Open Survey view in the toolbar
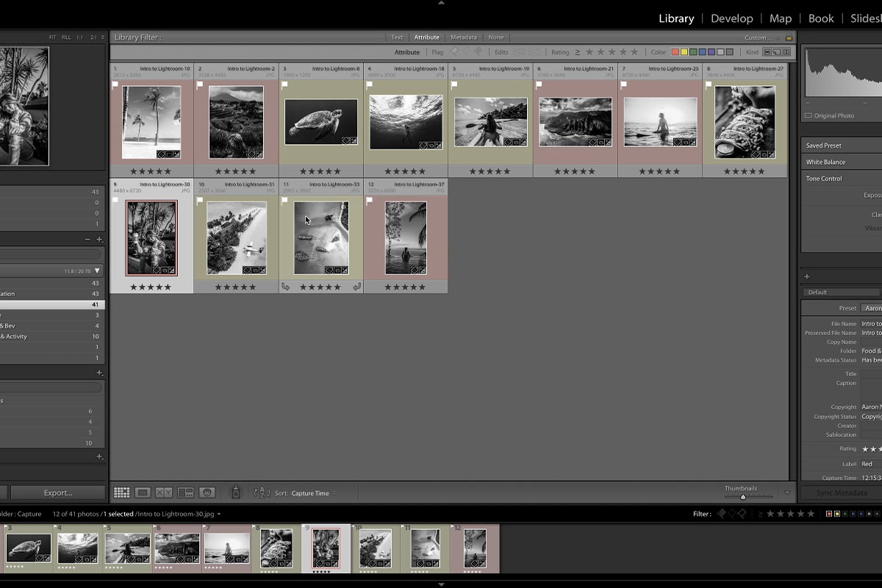This screenshot has width=882, height=588. click(x=185, y=492)
